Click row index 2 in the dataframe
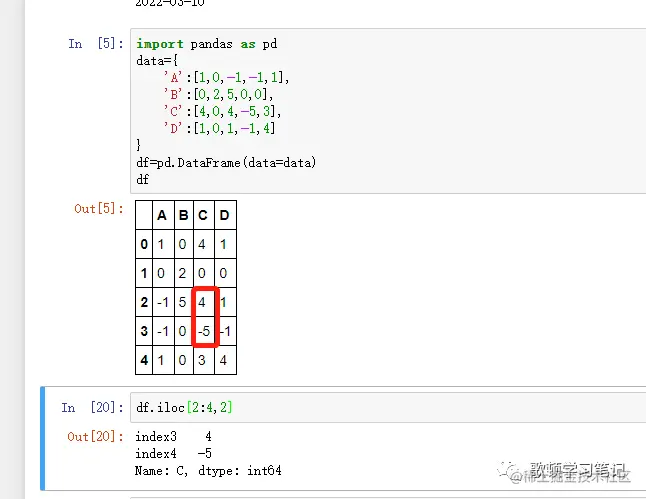This screenshot has height=499, width=646. [144, 302]
